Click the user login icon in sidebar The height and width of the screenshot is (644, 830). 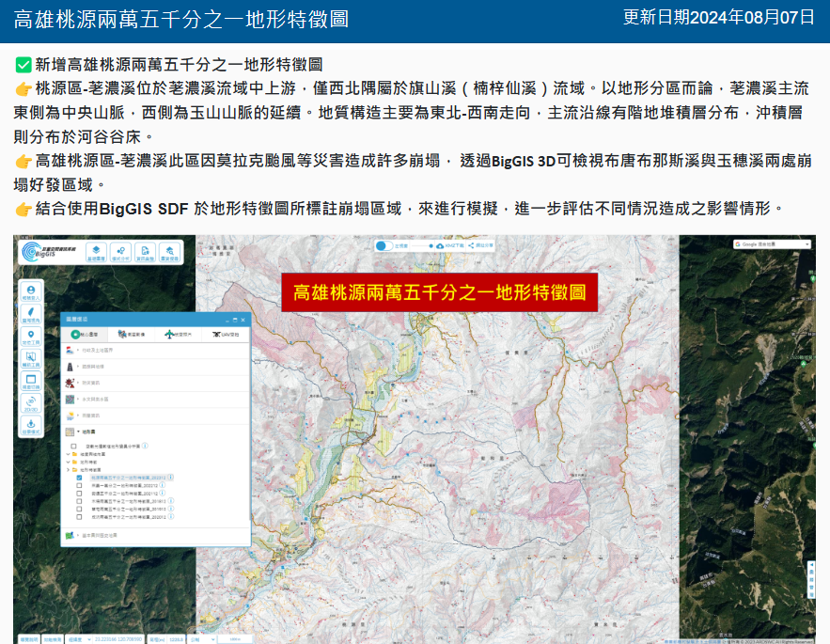tap(31, 291)
